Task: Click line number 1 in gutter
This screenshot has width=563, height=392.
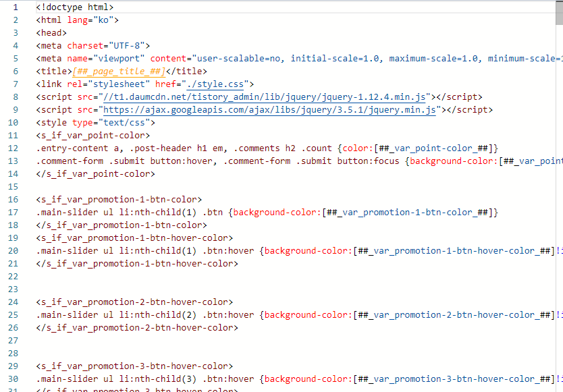Action: point(16,7)
